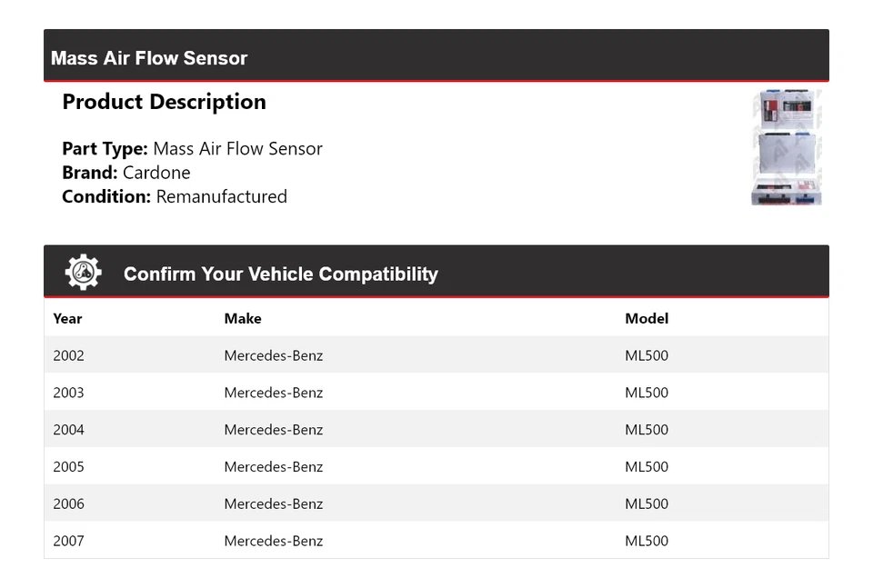Select the 2007 year cell
The height and width of the screenshot is (588, 873).
[x=68, y=541]
